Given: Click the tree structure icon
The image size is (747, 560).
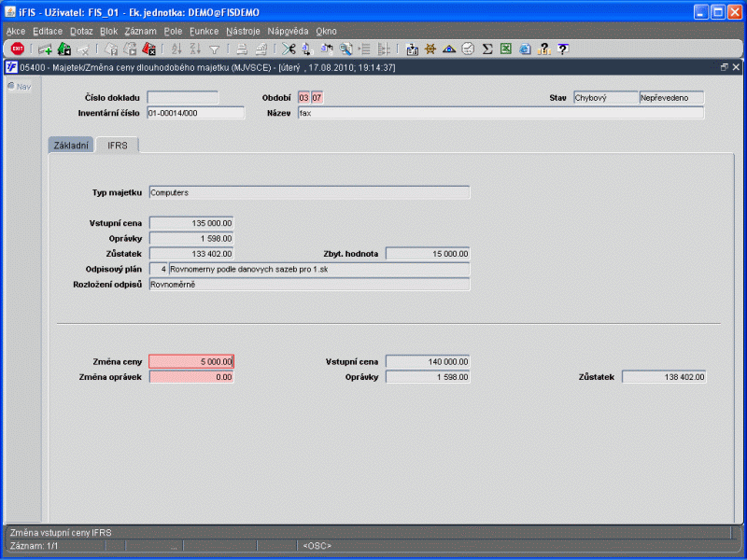Looking at the screenshot, I should coord(384,49).
